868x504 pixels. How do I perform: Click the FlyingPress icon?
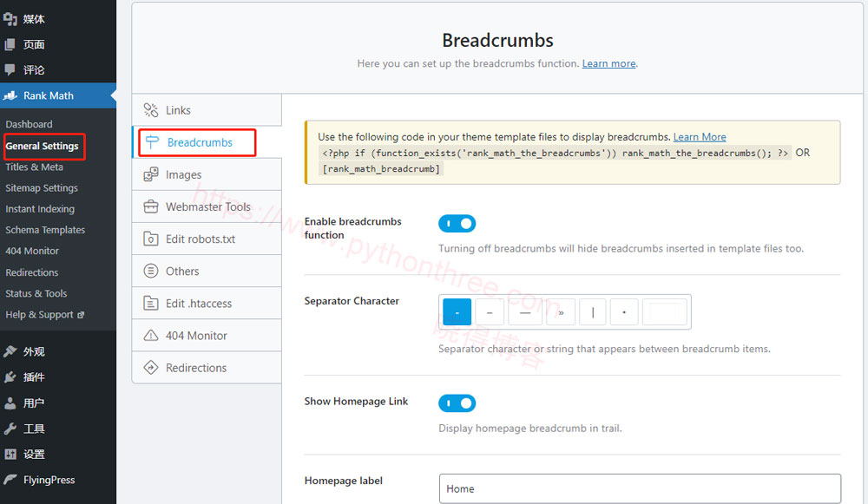[10, 480]
